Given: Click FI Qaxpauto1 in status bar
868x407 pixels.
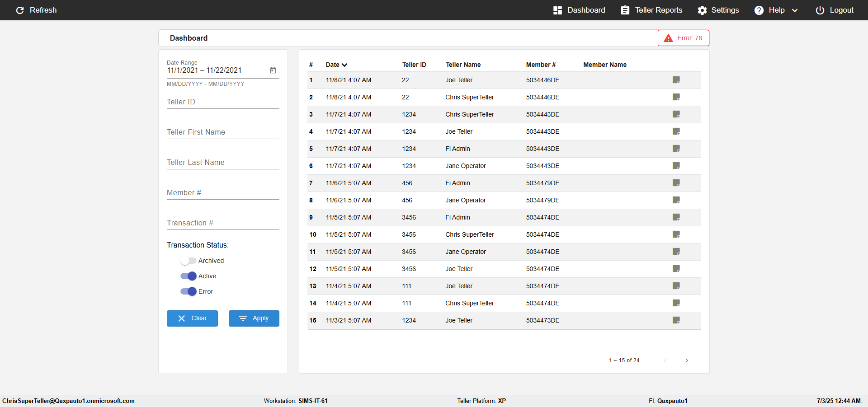Looking at the screenshot, I should (668, 401).
